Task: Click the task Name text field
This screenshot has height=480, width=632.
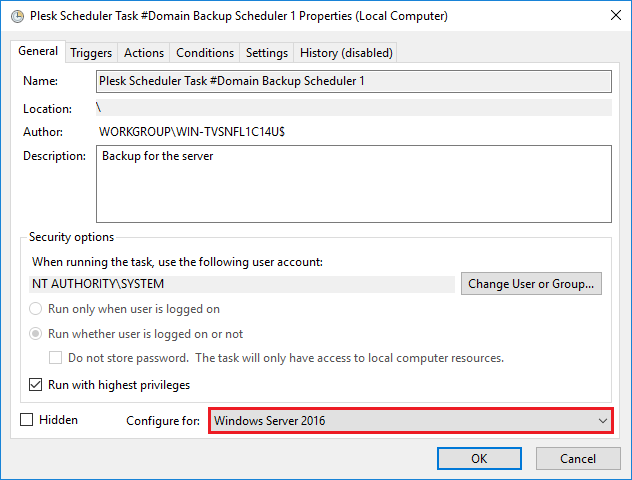Action: pyautogui.click(x=353, y=81)
